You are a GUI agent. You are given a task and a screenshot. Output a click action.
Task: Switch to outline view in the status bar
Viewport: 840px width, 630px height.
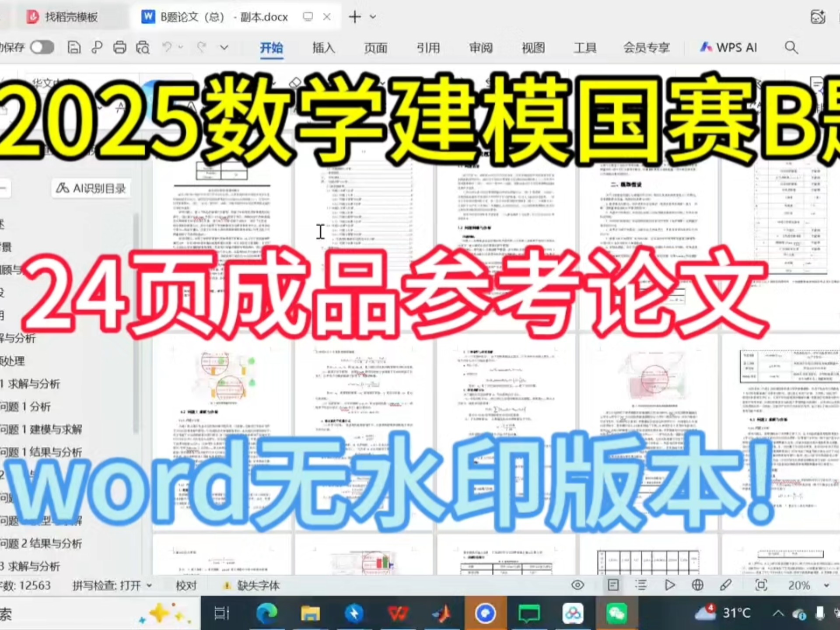(641, 585)
